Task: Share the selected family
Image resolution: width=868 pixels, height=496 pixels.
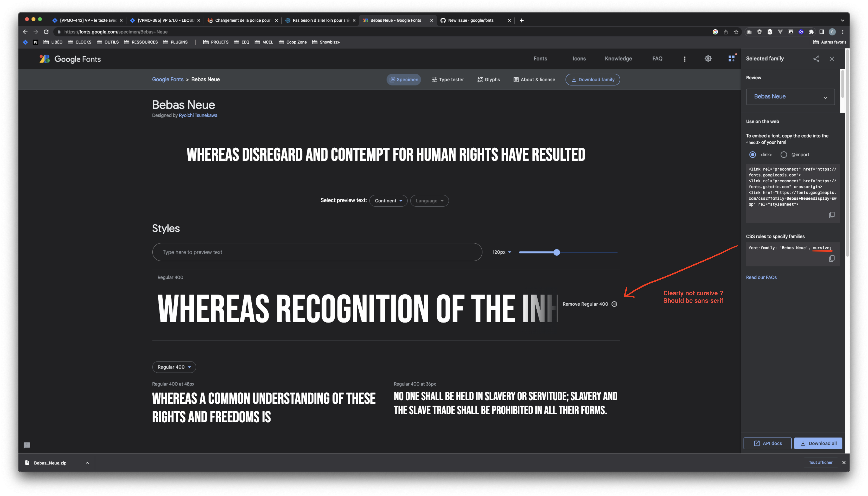Action: (816, 59)
